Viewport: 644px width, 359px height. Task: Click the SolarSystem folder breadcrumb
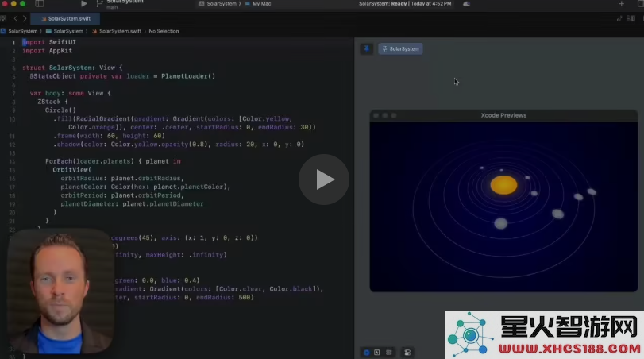pos(64,31)
